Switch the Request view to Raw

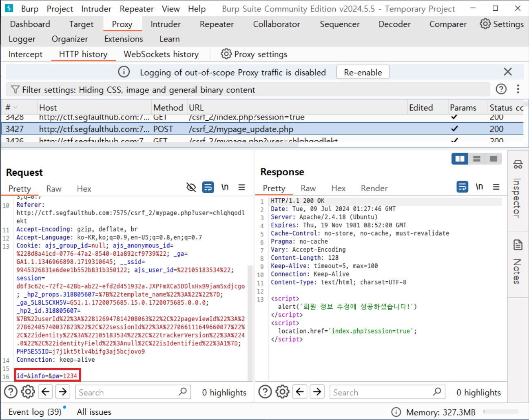[54, 189]
